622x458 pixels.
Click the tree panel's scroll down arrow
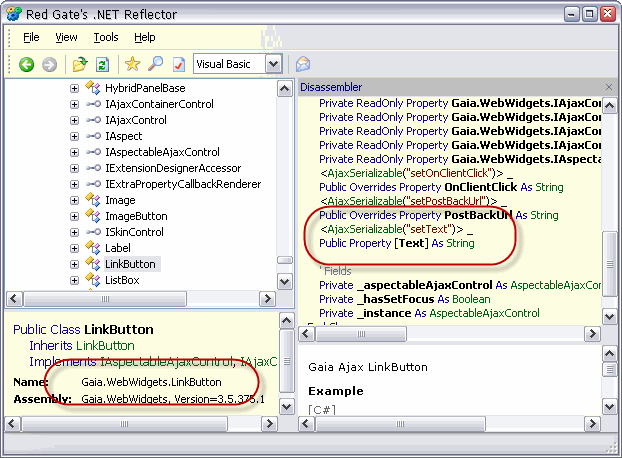[x=285, y=281]
